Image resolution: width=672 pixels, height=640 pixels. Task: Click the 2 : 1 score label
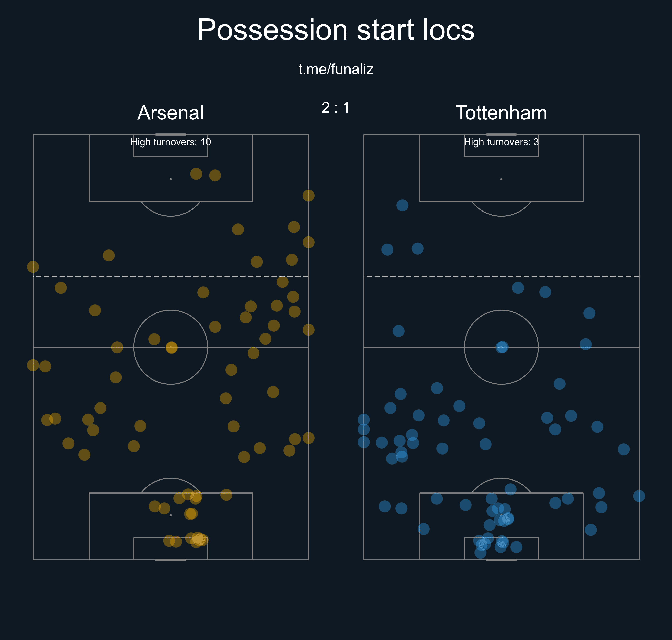[x=336, y=107]
